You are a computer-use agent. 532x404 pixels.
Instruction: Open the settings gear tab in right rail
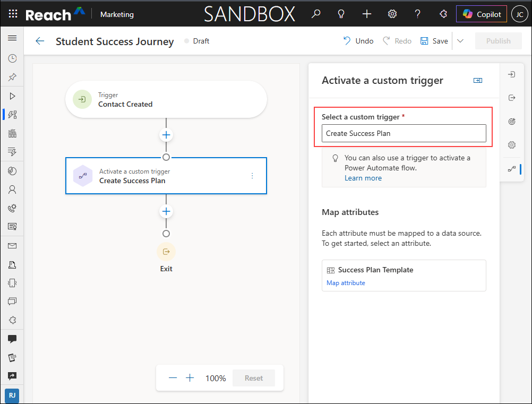[x=512, y=145]
